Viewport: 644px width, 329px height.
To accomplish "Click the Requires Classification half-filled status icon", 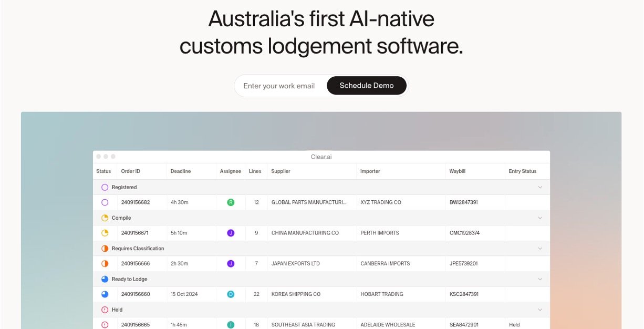I will [x=105, y=248].
